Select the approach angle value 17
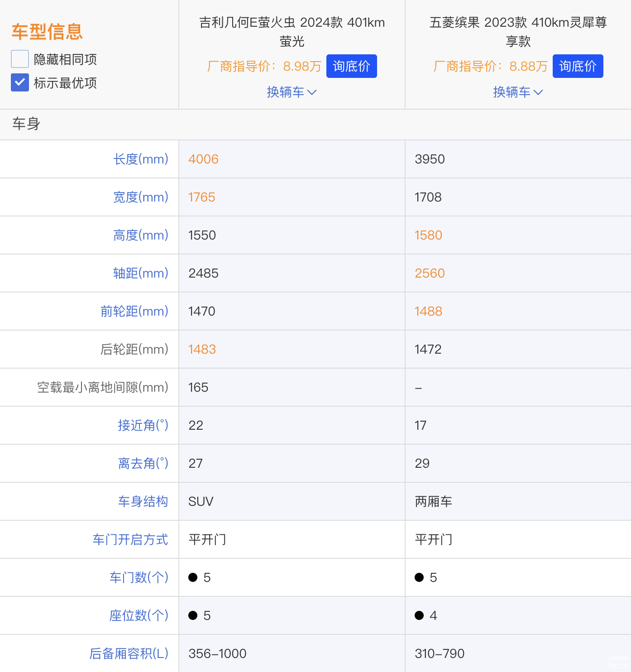Screen dimensions: 631x672 point(421,425)
